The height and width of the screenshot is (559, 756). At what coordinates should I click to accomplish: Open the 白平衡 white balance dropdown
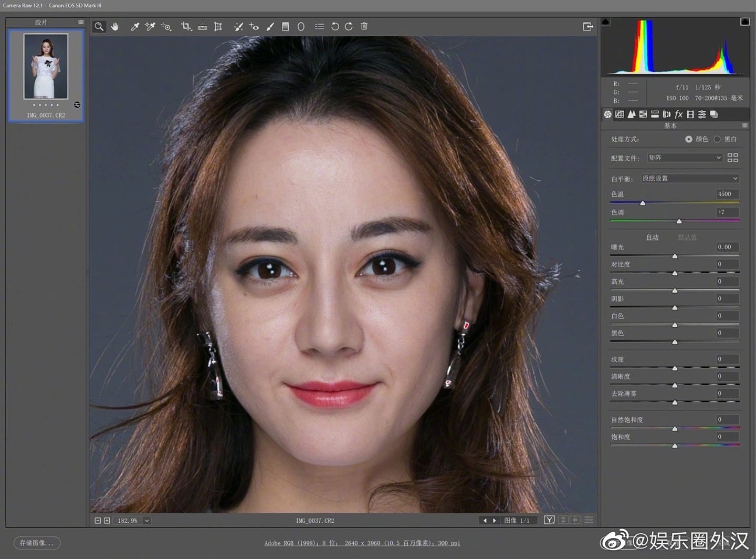[689, 178]
